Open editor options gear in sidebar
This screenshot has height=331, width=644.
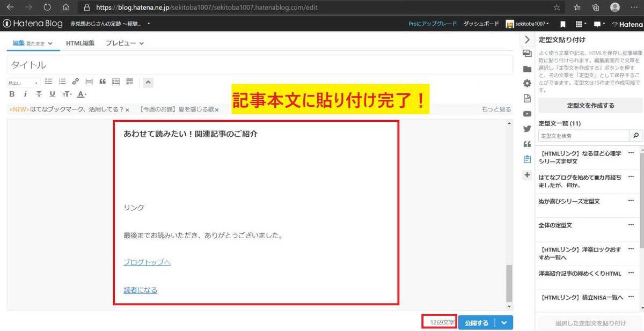[x=527, y=84]
